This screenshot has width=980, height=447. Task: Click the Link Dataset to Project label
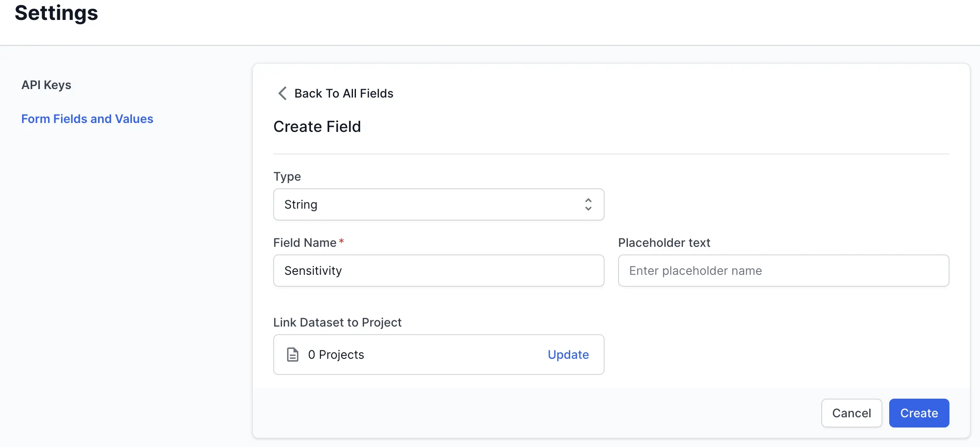337,322
